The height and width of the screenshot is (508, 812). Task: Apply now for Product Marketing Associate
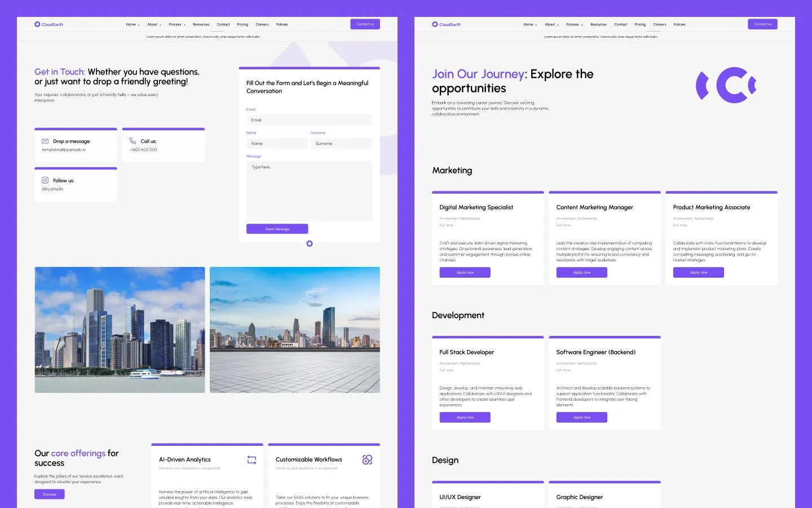(698, 273)
